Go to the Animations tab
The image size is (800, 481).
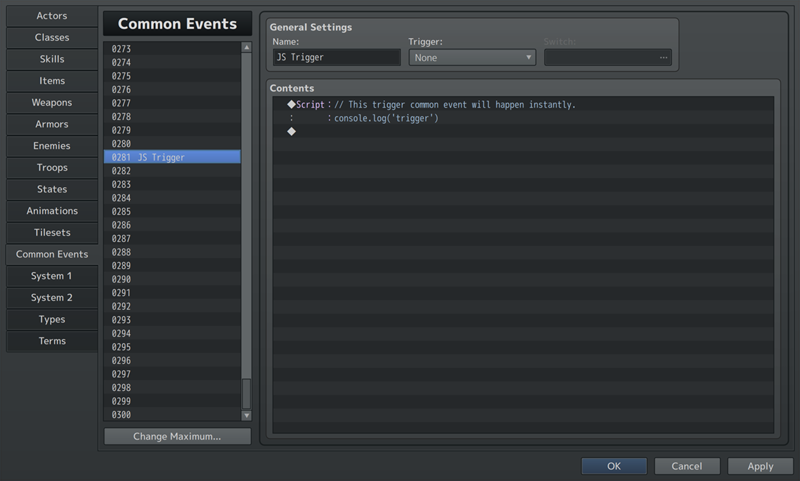click(x=52, y=211)
